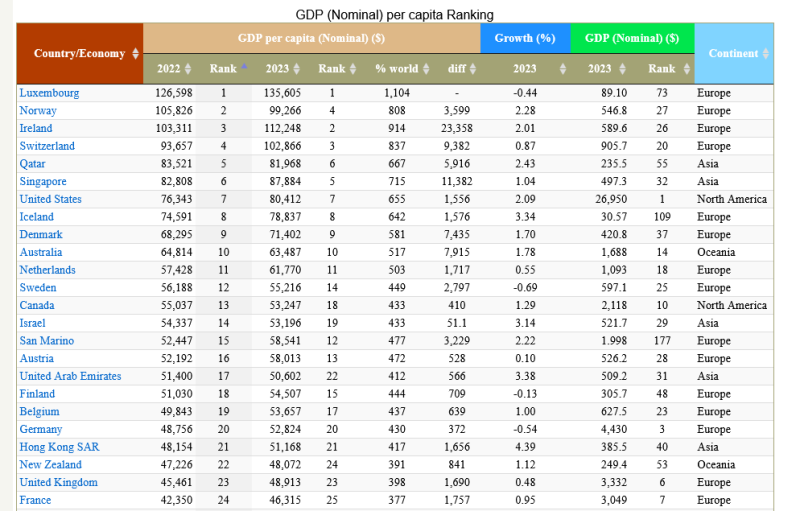Image resolution: width=800 pixels, height=511 pixels.
Task: Sort by diff column arrows
Action: (473, 69)
